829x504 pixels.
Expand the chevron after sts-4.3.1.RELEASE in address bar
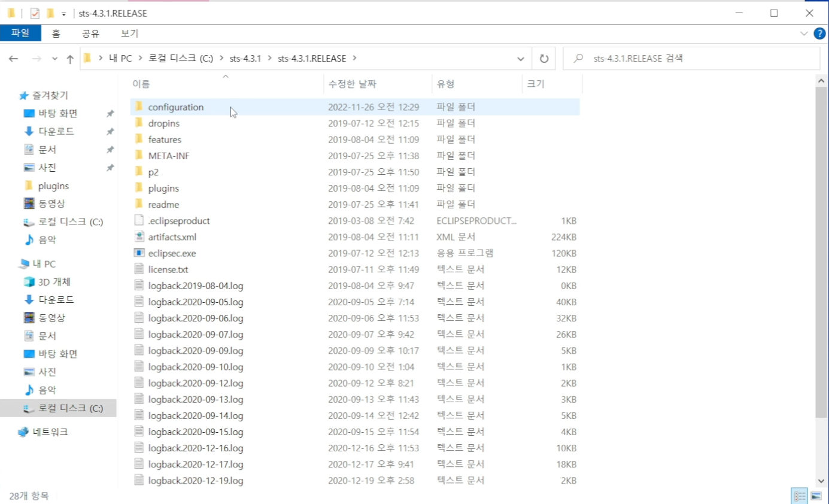pyautogui.click(x=354, y=58)
